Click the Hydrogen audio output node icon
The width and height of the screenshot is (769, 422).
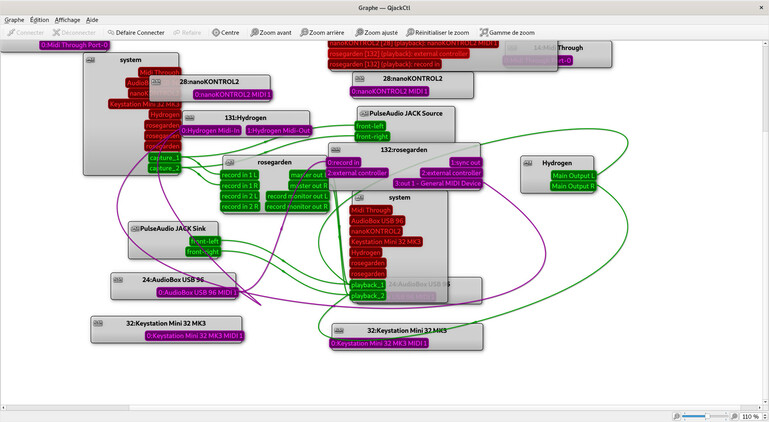tap(528, 163)
